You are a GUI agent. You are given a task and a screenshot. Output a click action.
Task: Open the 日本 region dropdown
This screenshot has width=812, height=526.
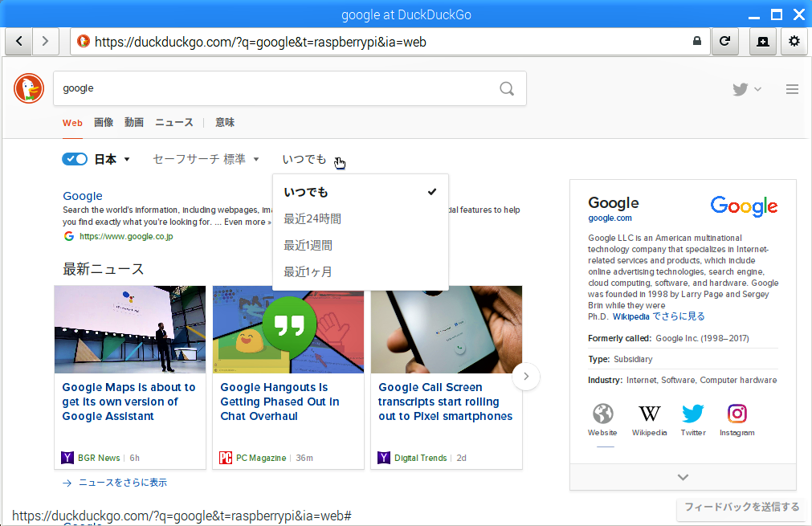tap(112, 160)
